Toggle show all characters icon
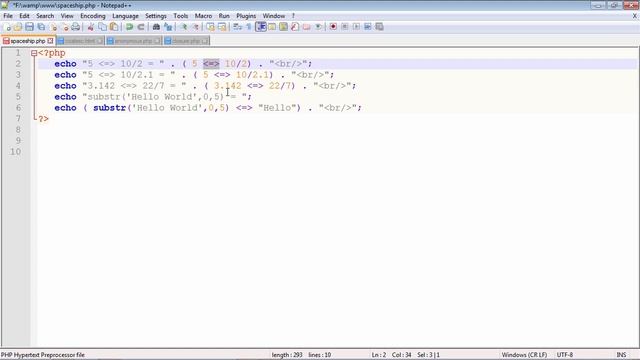This screenshot has width=640, height=360. (249, 27)
